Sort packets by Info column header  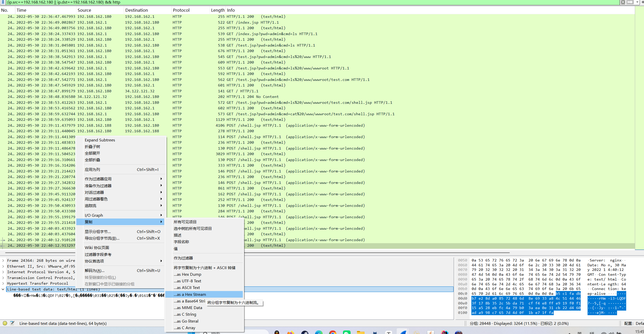click(x=430, y=10)
